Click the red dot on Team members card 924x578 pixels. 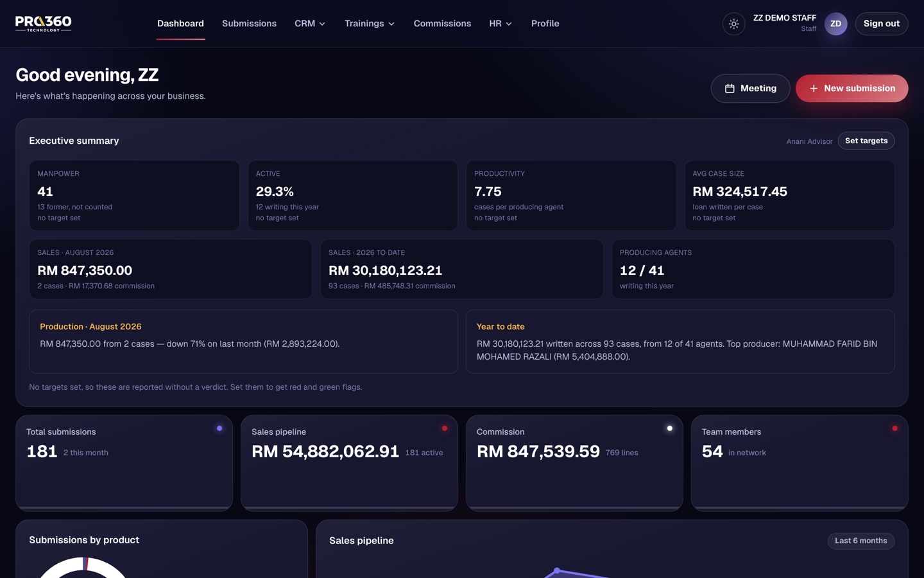894,428
